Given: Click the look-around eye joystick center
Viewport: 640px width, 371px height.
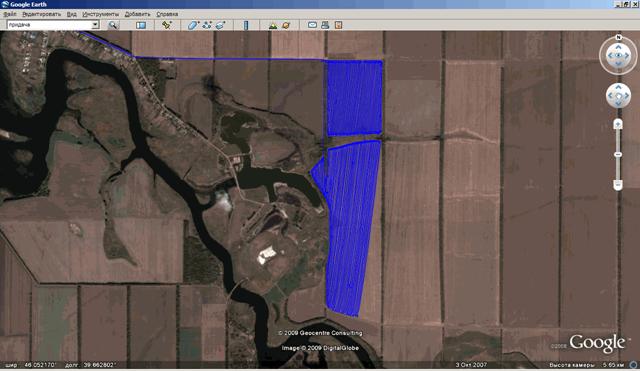Looking at the screenshot, I should click(618, 55).
